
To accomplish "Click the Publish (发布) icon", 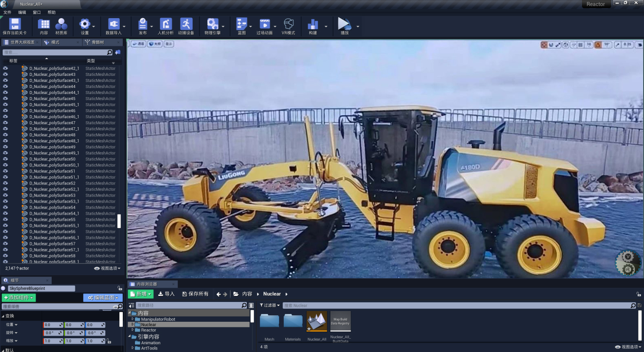I will pos(143,24).
